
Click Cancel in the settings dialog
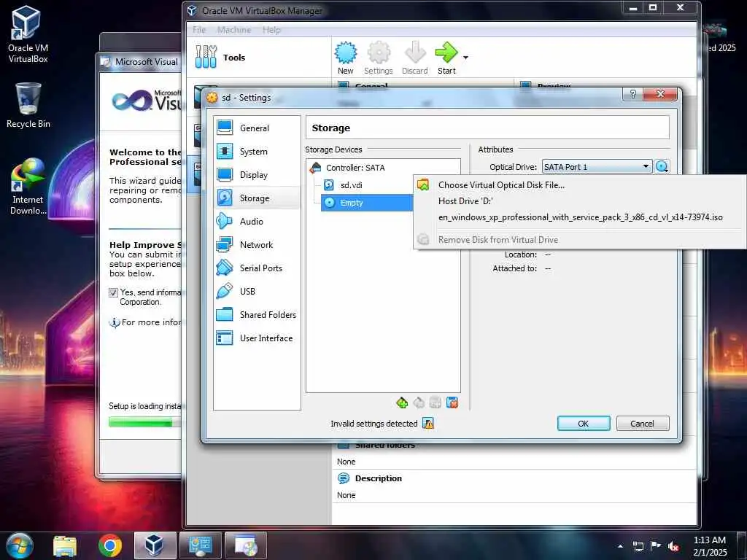tap(642, 424)
